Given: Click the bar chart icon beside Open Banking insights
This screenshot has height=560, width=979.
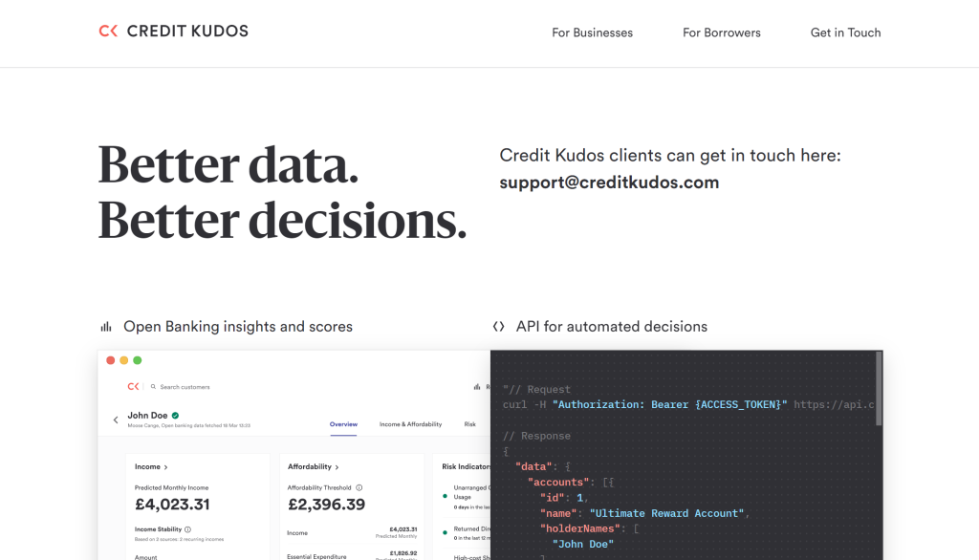Looking at the screenshot, I should coord(106,327).
